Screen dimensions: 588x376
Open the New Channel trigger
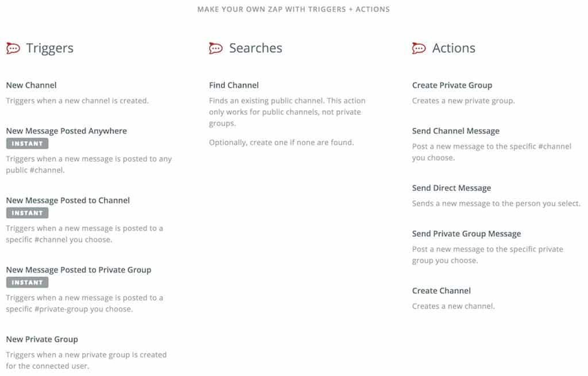click(x=31, y=85)
